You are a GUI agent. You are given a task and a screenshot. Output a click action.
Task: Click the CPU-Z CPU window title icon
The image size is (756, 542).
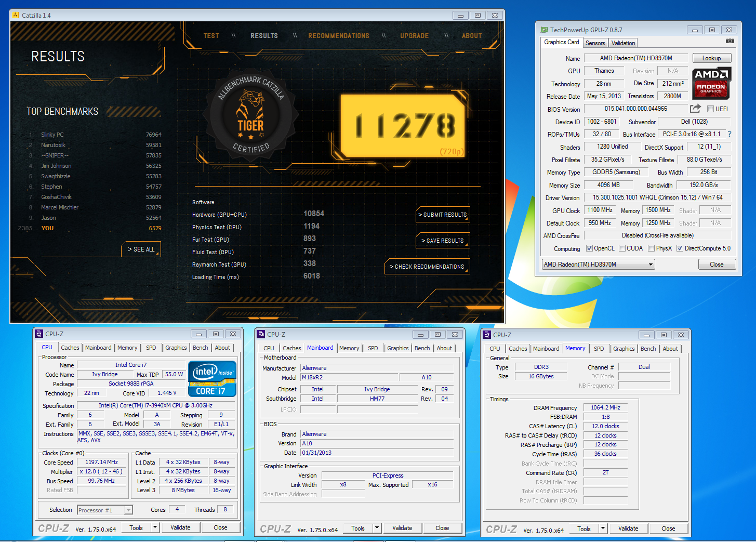38,334
